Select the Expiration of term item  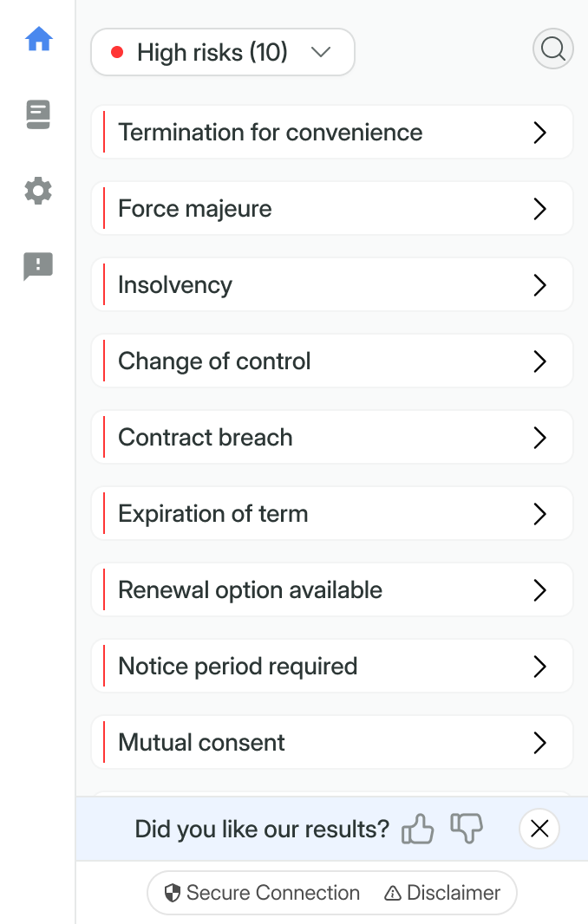click(331, 514)
